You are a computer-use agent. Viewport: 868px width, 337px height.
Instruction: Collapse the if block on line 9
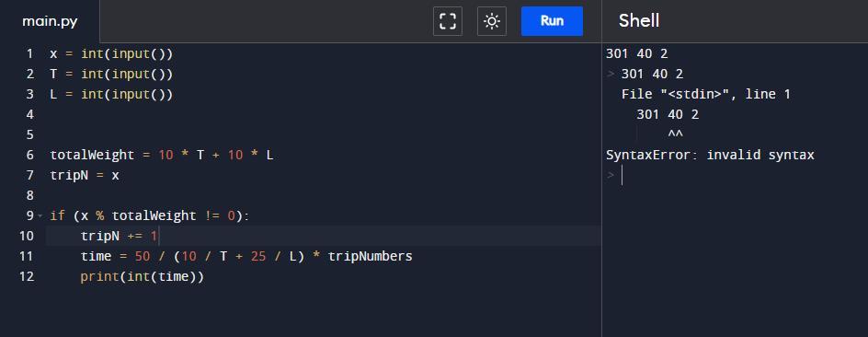click(40, 215)
